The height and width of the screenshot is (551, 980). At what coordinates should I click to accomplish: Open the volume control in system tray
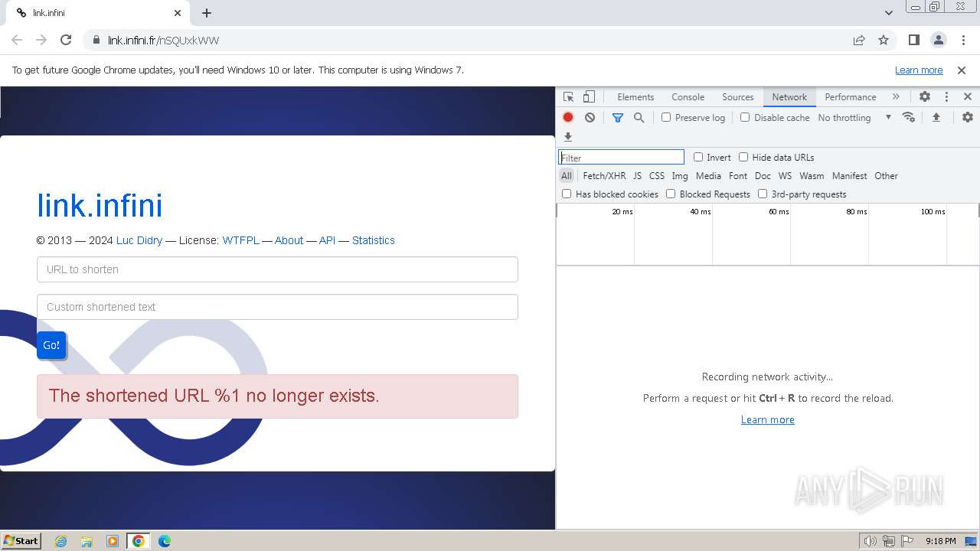(x=871, y=541)
